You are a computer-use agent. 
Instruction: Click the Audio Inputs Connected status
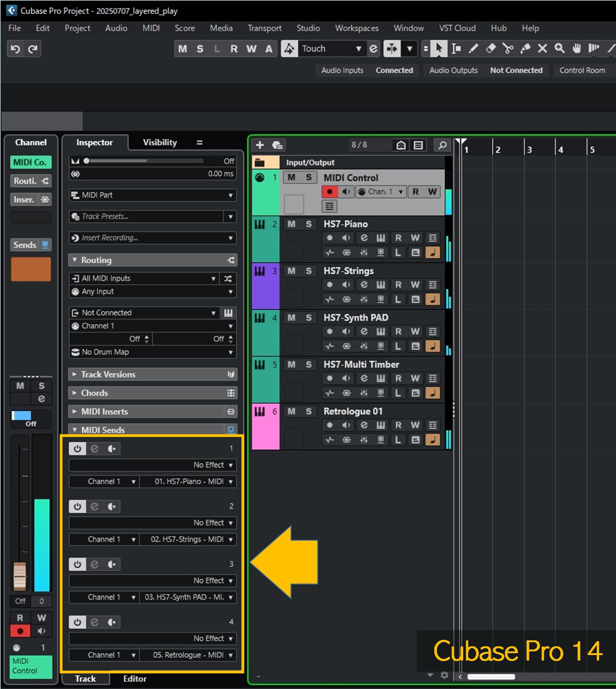click(394, 71)
